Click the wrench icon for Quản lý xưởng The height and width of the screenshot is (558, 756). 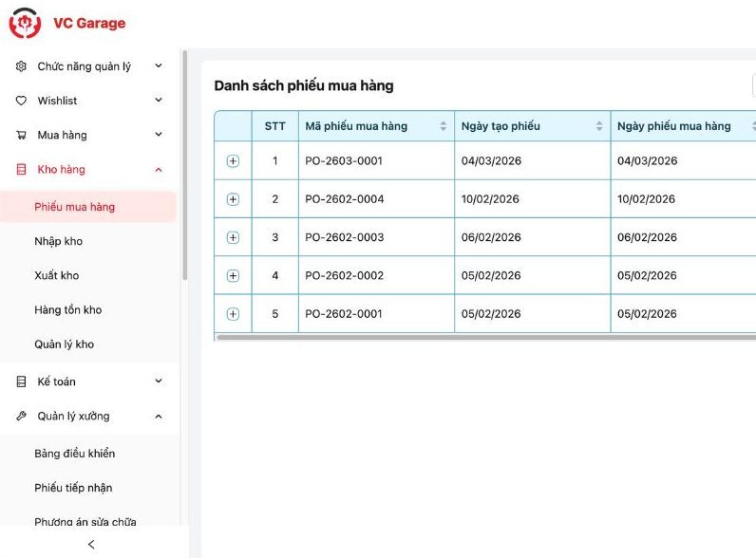pos(22,416)
